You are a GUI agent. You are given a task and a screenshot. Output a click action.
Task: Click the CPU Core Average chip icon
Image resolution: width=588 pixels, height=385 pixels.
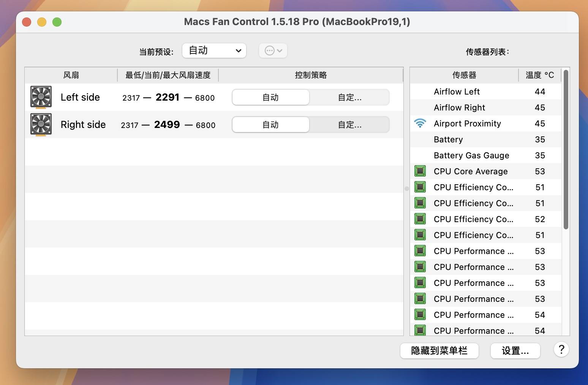pyautogui.click(x=420, y=171)
